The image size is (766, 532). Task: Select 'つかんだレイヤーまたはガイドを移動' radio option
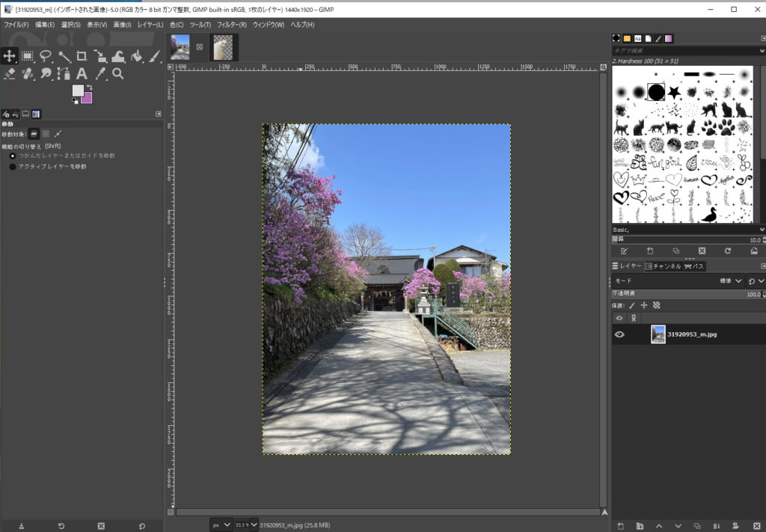13,156
